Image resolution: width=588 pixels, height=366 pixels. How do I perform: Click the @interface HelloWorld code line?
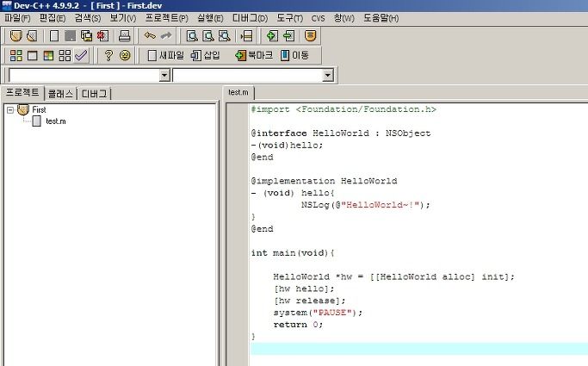pyautogui.click(x=341, y=133)
